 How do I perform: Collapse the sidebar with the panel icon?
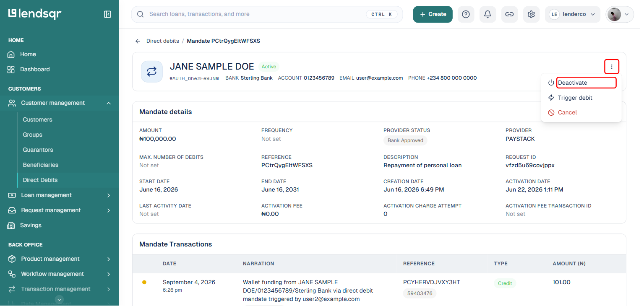pyautogui.click(x=107, y=14)
